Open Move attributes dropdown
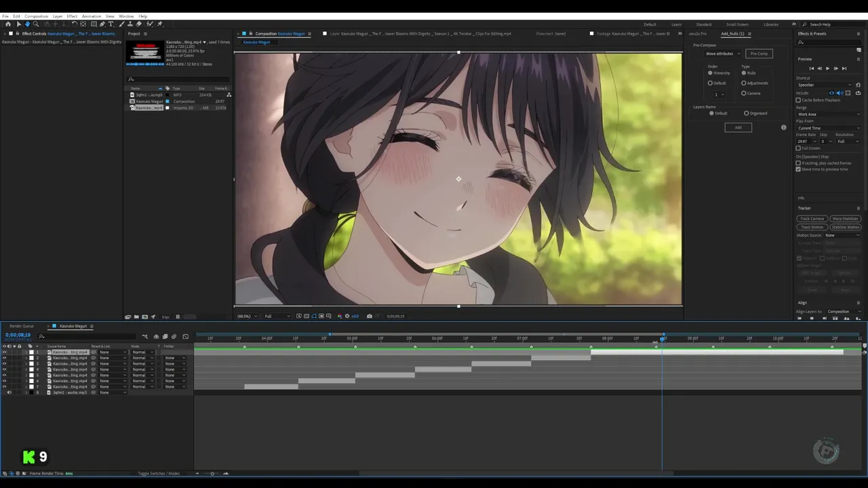 [x=724, y=54]
